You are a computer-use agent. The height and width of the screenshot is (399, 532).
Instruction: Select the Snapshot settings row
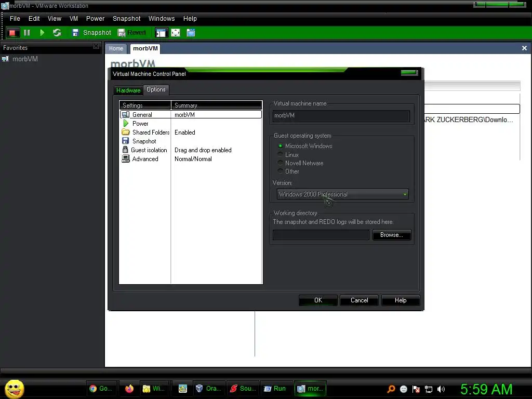191,141
